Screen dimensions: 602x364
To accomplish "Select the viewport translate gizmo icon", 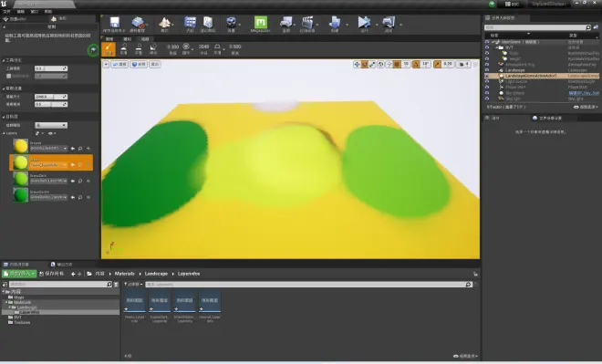I will (x=357, y=64).
